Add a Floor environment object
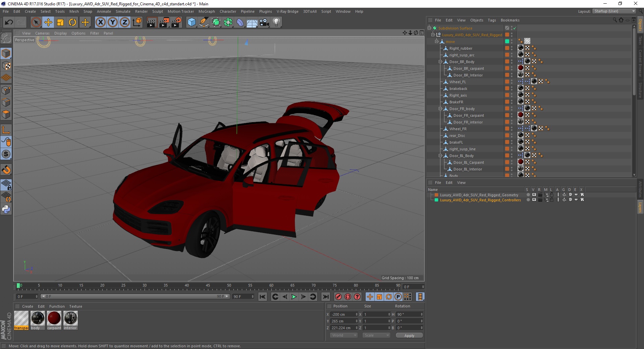This screenshot has height=349, width=644. [252, 22]
